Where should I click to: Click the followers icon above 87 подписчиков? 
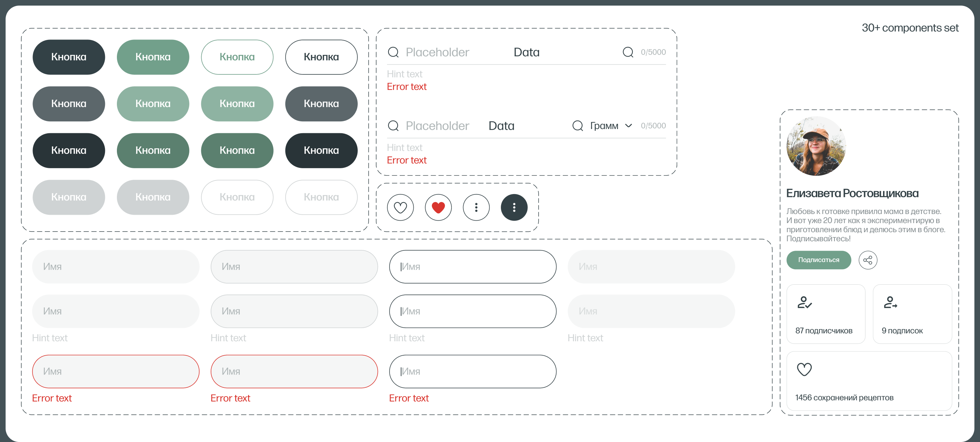804,302
